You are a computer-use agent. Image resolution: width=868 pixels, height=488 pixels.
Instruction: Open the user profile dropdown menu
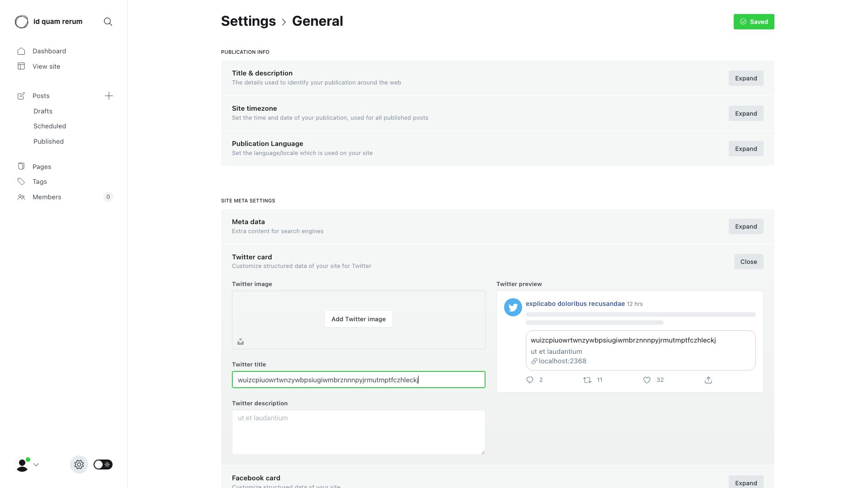pyautogui.click(x=27, y=465)
